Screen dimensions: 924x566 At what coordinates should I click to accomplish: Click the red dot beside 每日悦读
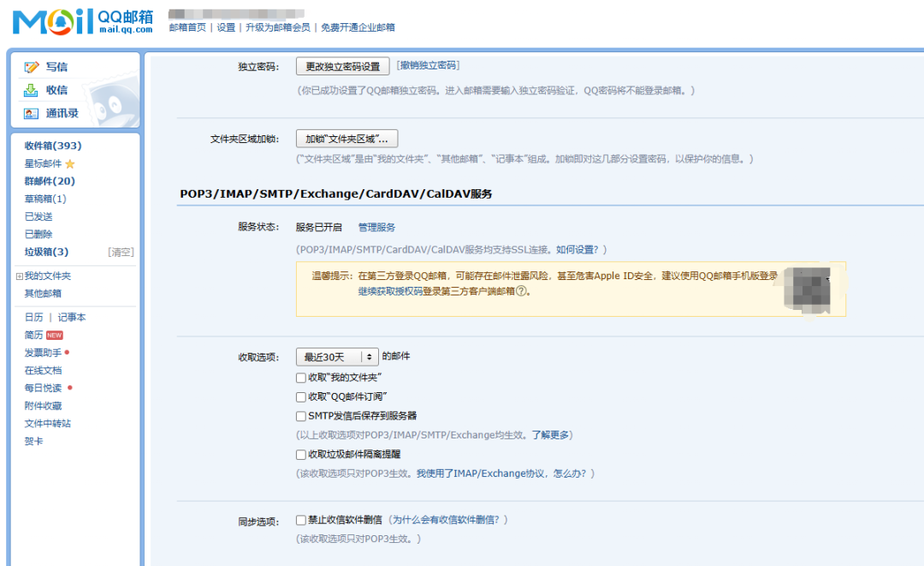[x=70, y=387]
